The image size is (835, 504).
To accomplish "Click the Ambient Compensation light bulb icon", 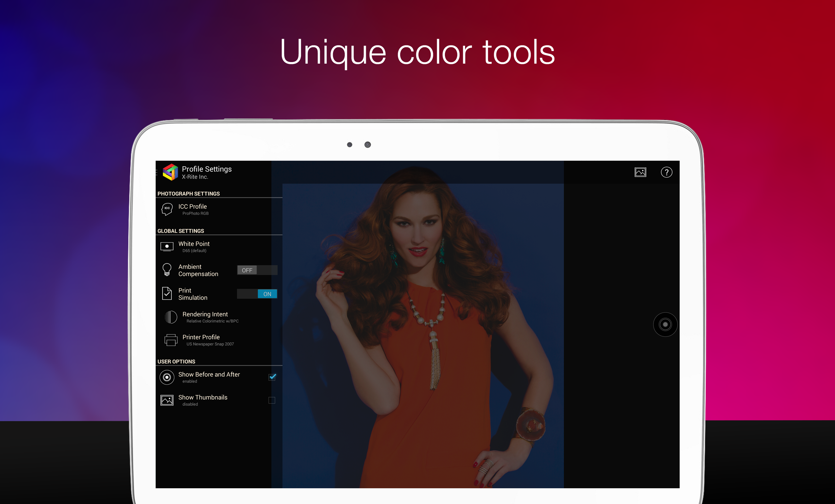I will (x=167, y=270).
